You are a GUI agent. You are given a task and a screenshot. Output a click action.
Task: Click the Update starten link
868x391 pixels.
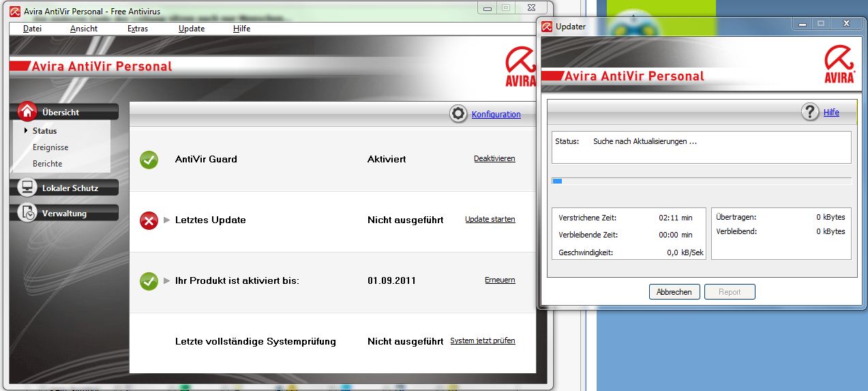[x=490, y=219]
